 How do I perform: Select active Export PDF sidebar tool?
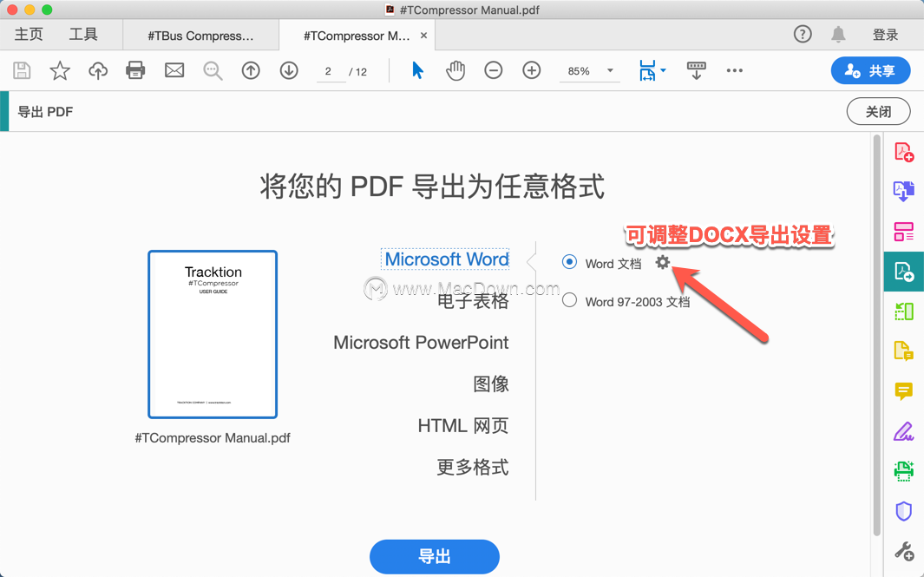(904, 271)
